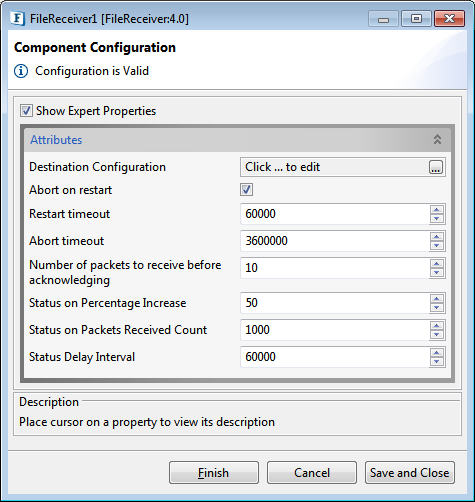The height and width of the screenshot is (502, 475).
Task: Uncheck the Abort on restart checkbox
Action: pos(246,190)
